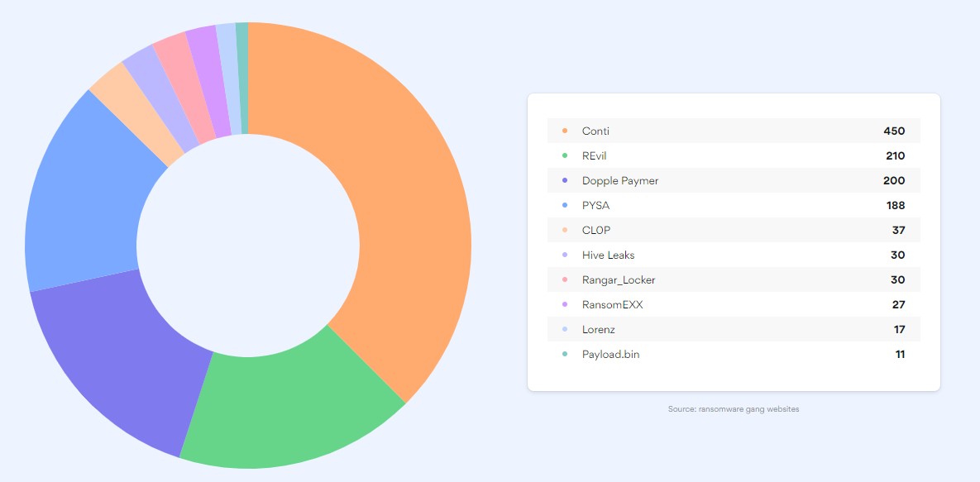Click the pink Rangar_Locker legend dot
The image size is (980, 482).
565,279
